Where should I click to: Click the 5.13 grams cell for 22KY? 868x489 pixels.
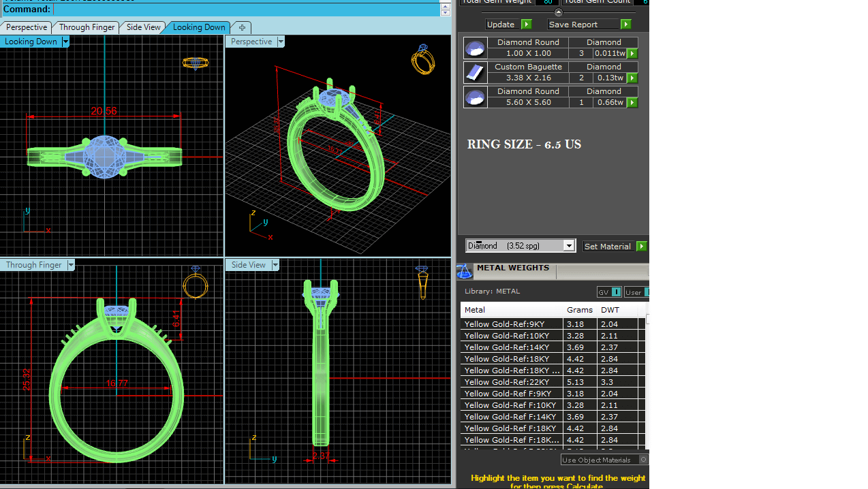pos(580,382)
